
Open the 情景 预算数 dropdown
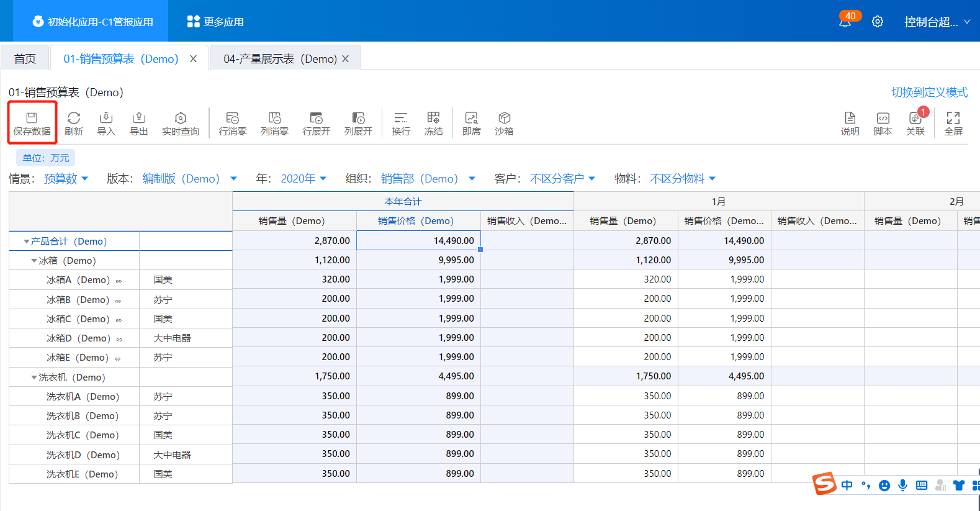66,179
